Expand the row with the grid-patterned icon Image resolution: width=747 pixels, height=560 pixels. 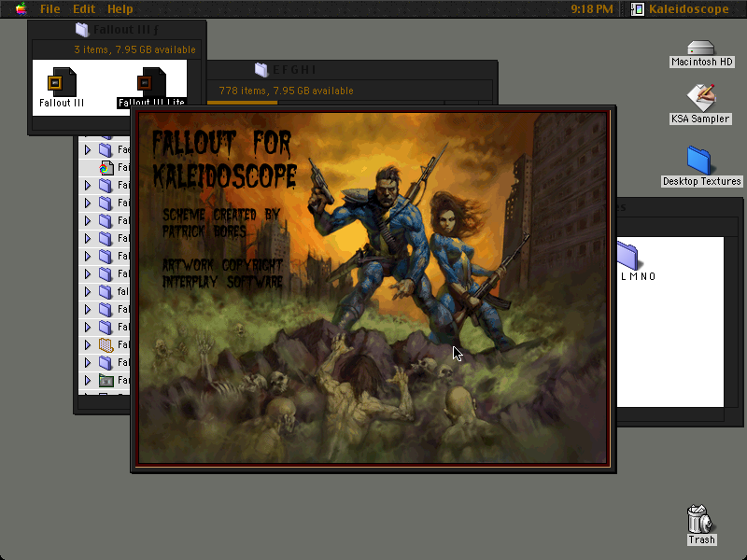[88, 344]
